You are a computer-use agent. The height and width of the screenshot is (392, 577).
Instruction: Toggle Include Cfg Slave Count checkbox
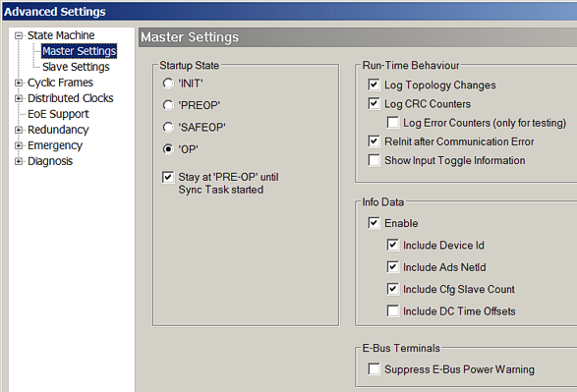click(392, 289)
